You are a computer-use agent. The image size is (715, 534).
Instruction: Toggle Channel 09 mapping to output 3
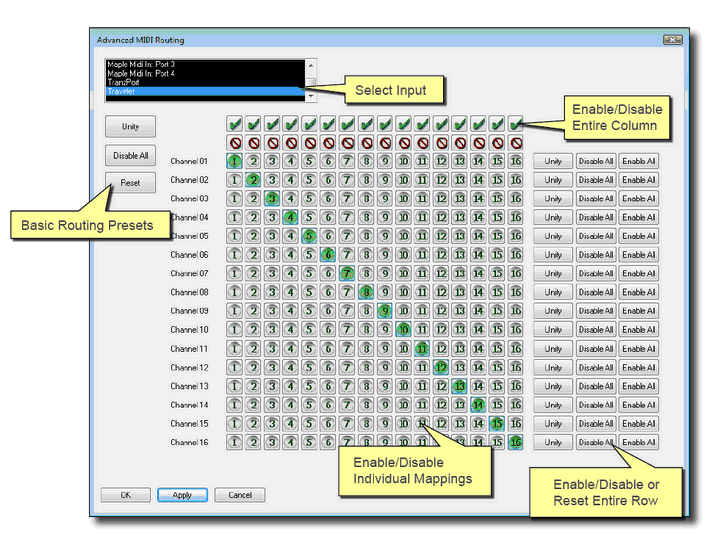[x=272, y=311]
